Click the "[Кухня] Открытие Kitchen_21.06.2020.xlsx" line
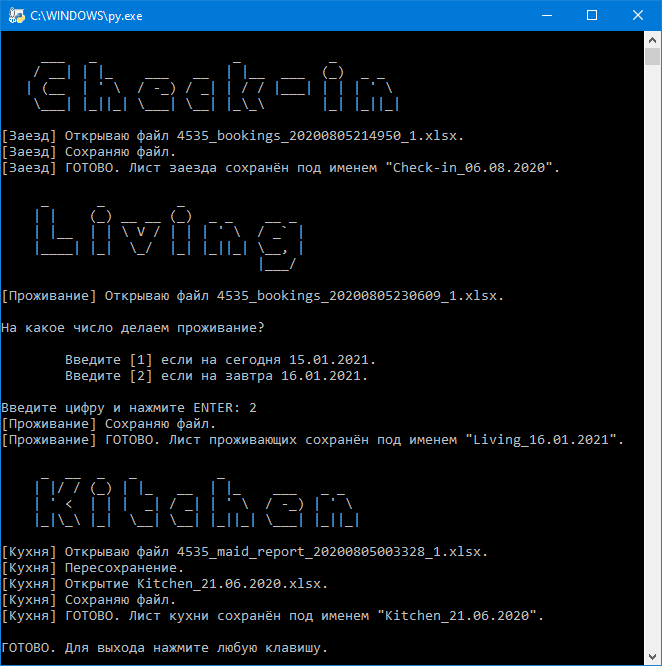This screenshot has width=662, height=666. [165, 584]
